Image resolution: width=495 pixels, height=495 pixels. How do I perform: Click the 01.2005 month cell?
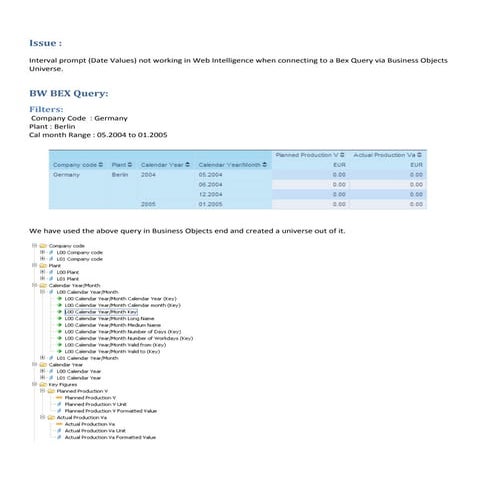click(x=210, y=204)
